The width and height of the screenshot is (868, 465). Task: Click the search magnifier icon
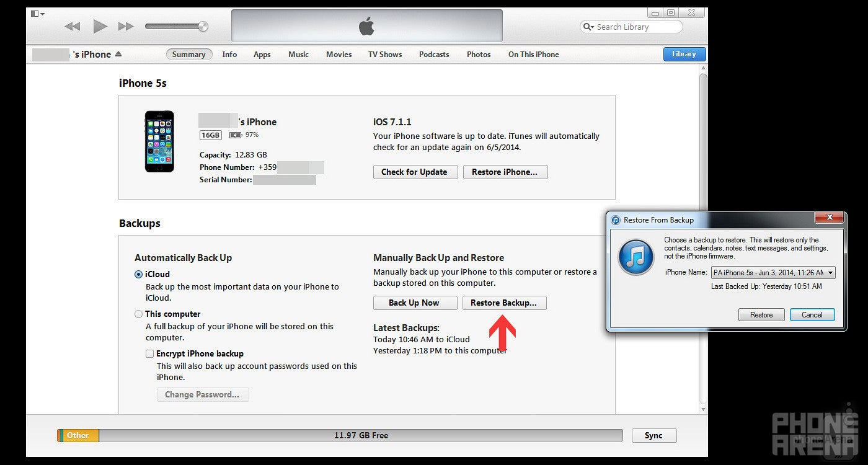tap(588, 27)
